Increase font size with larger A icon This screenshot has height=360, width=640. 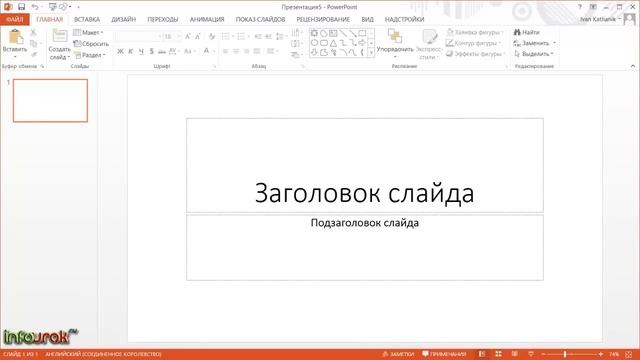pyautogui.click(x=188, y=37)
